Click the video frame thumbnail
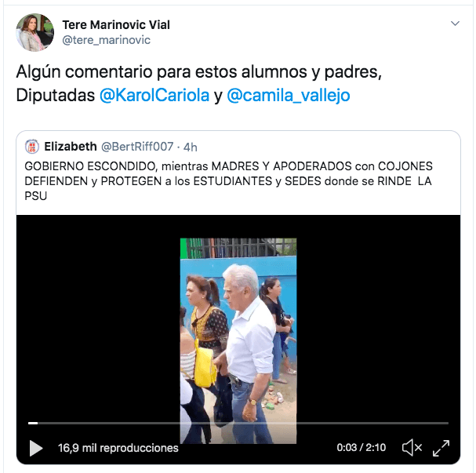 coord(238,341)
